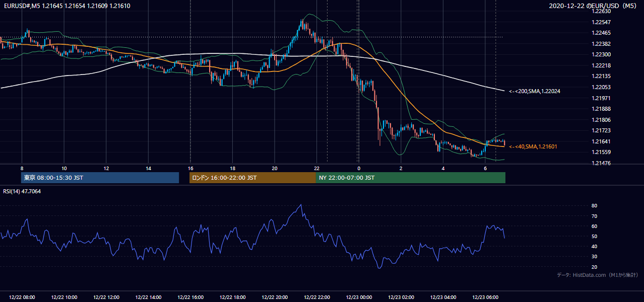This screenshot has height=302, width=644.
Task: Click the 40 SMA 1.21601 label
Action: click(533, 146)
